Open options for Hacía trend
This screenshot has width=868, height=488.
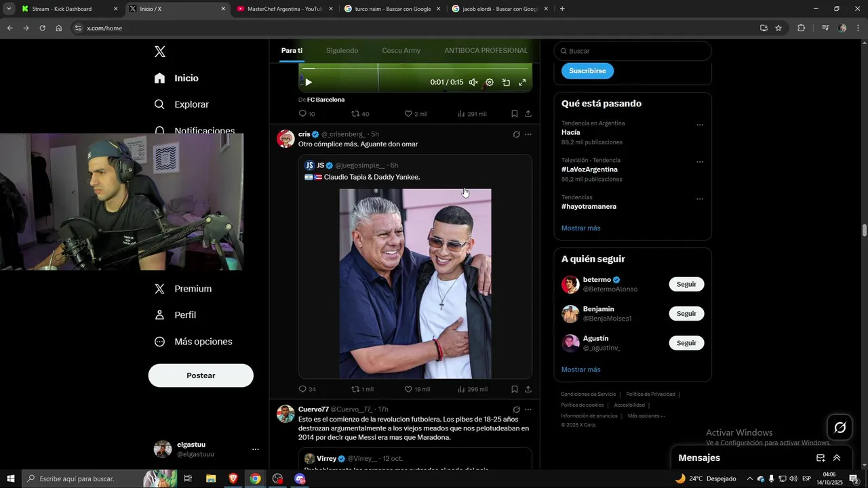[700, 125]
